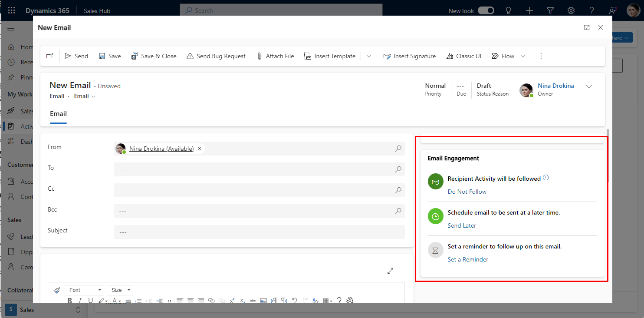Click the hourglass reminder icon

coord(436,250)
